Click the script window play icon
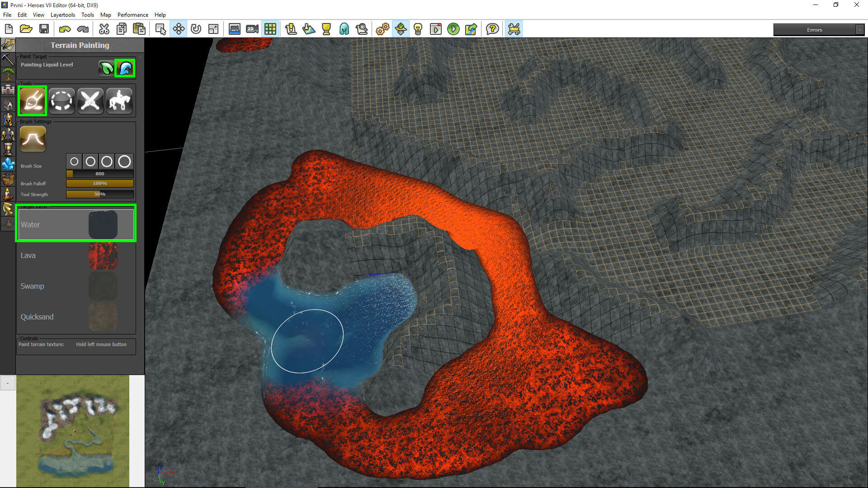The image size is (868, 488). 436,29
